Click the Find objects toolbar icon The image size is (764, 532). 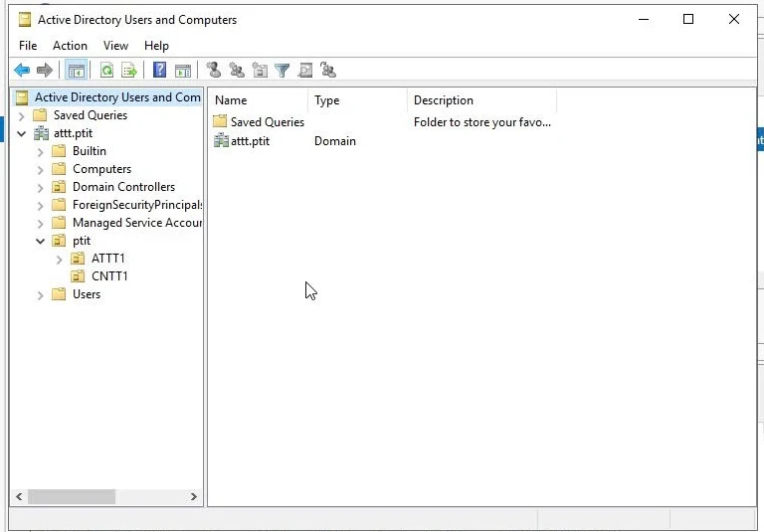pos(305,71)
